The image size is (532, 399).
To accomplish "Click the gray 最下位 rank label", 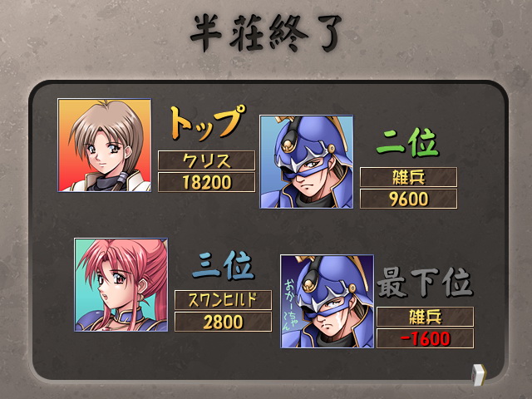I will click(x=425, y=283).
